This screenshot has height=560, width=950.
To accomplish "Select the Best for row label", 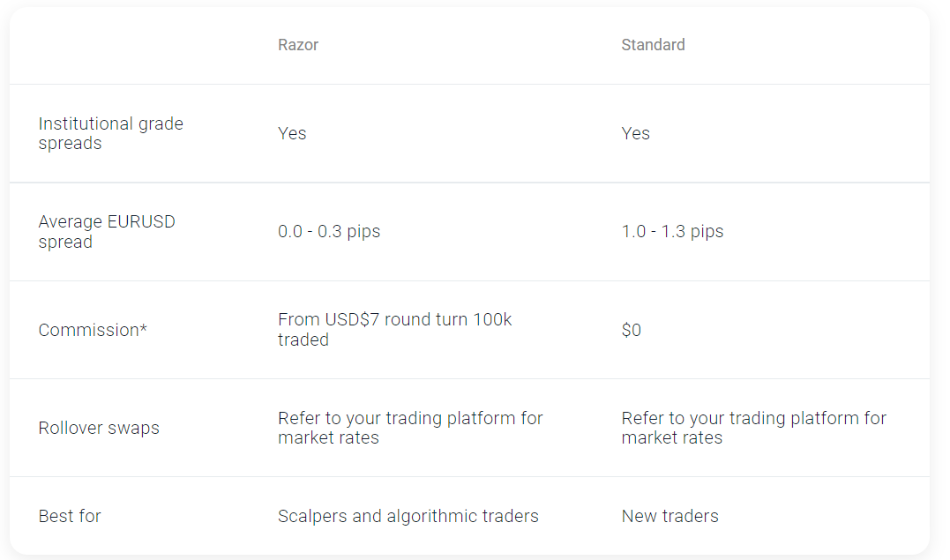I will [70, 516].
